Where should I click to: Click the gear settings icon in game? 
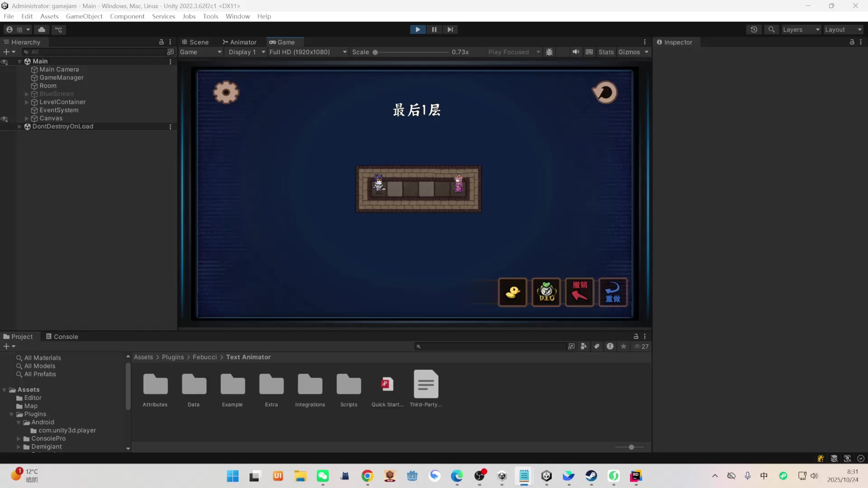coord(226,93)
